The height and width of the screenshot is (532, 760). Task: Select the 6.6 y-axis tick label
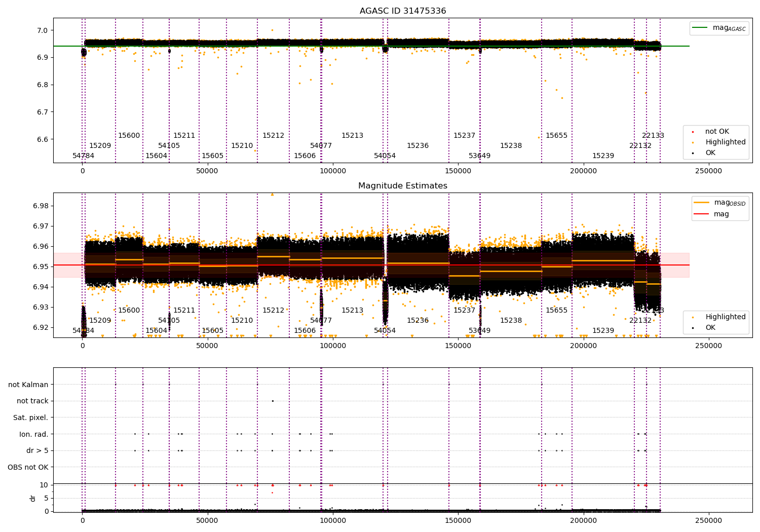point(43,139)
